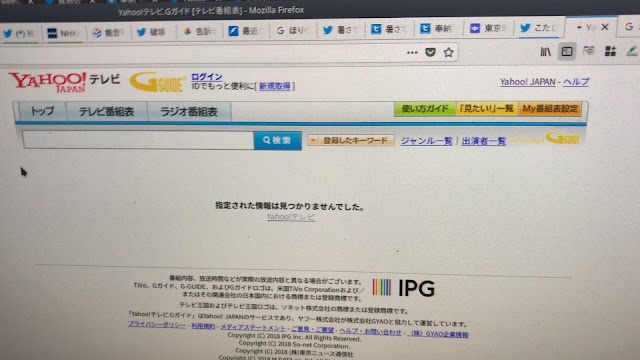
Task: Open the ラジオ番組表 navigation tab
Action: click(189, 111)
